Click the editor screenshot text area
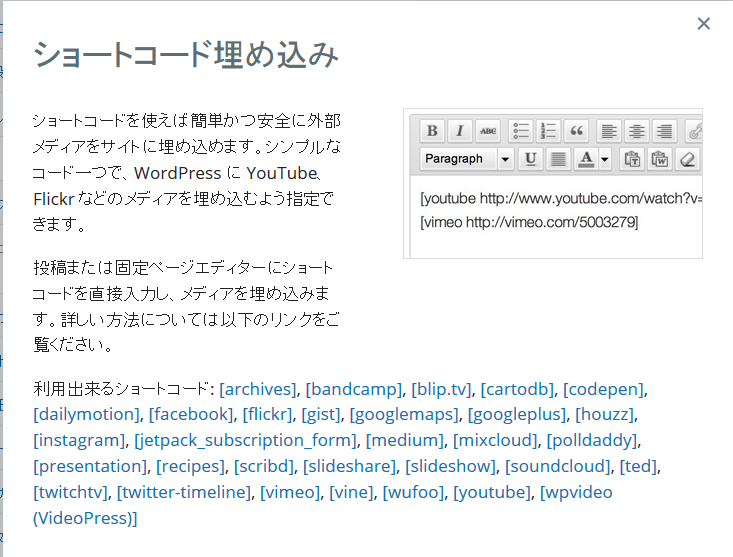This screenshot has height=557, width=733. pyautogui.click(x=556, y=216)
